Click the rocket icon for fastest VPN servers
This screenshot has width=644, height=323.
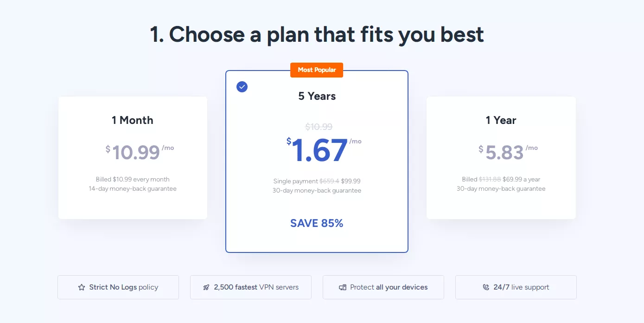[x=206, y=287]
